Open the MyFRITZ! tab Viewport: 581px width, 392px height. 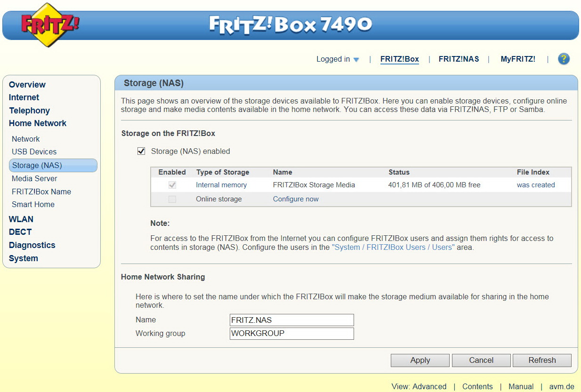click(x=518, y=59)
